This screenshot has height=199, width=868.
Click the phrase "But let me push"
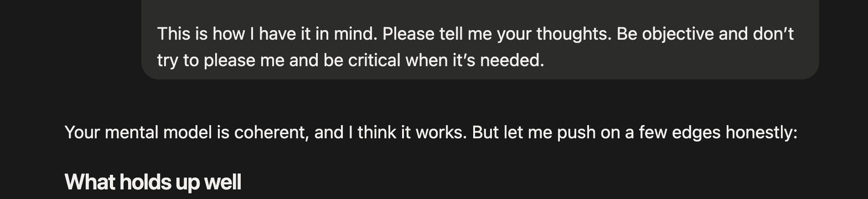tap(534, 132)
